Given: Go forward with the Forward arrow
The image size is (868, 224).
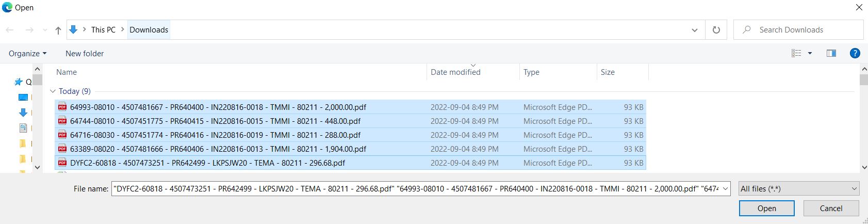Looking at the screenshot, I should 29,30.
